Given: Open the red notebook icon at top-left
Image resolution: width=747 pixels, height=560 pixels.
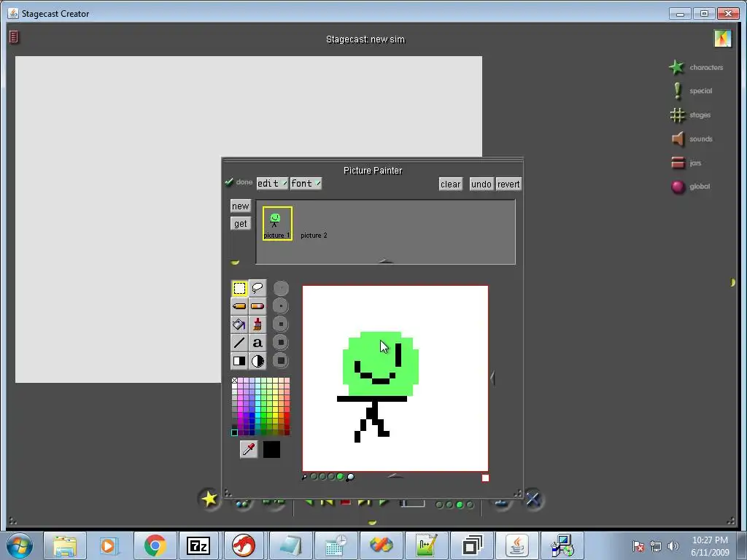Looking at the screenshot, I should (14, 36).
